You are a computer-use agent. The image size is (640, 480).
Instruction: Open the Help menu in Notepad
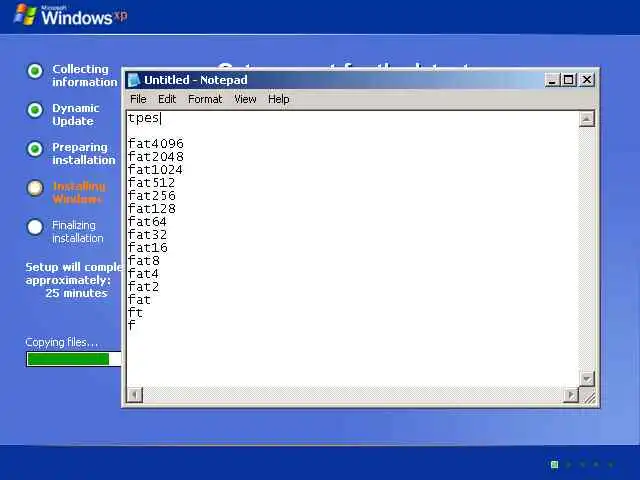[278, 99]
